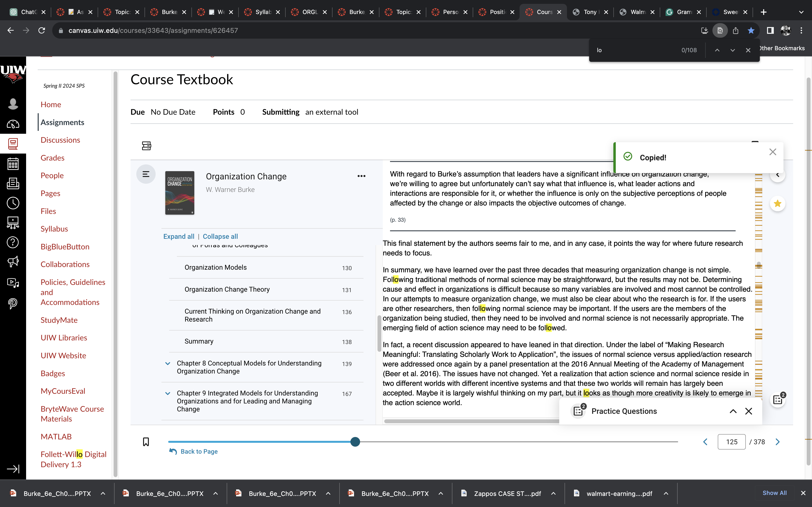Click the Back to Page link

pyautogui.click(x=199, y=451)
